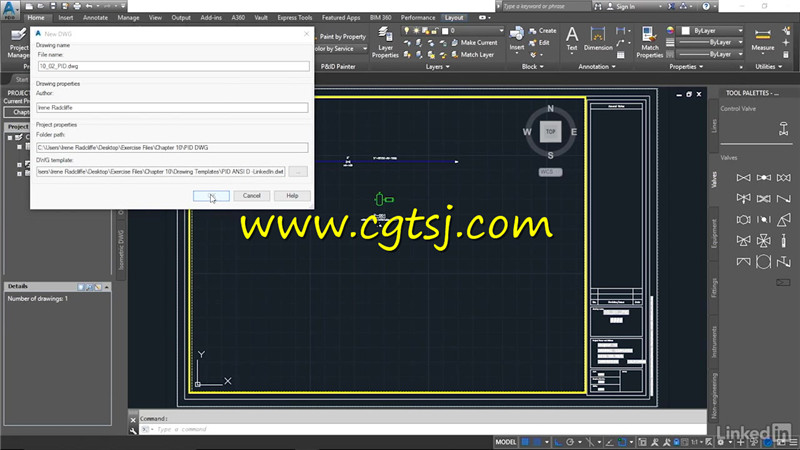The image size is (800, 450).
Task: Open the Manage ribbon tab
Action: tap(128, 17)
